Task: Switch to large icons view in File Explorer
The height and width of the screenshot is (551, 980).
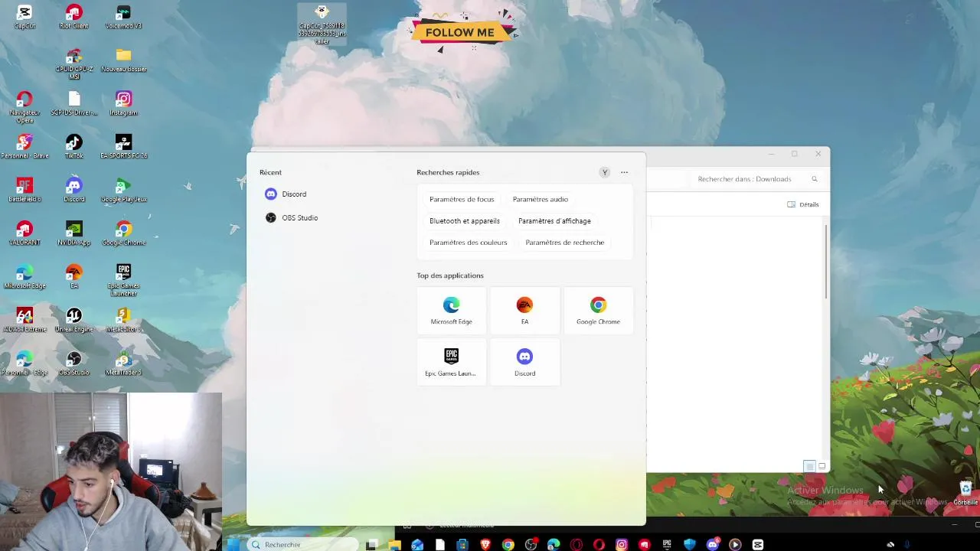Action: [822, 466]
